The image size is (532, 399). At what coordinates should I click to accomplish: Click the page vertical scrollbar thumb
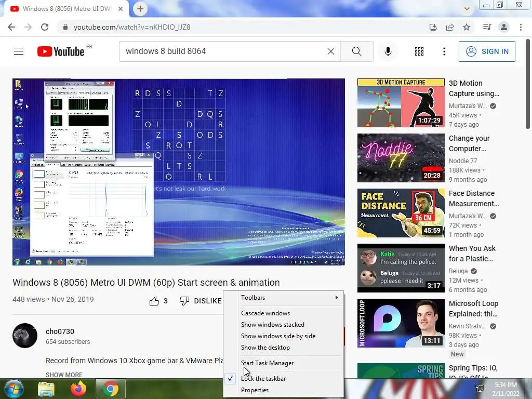pos(528,84)
